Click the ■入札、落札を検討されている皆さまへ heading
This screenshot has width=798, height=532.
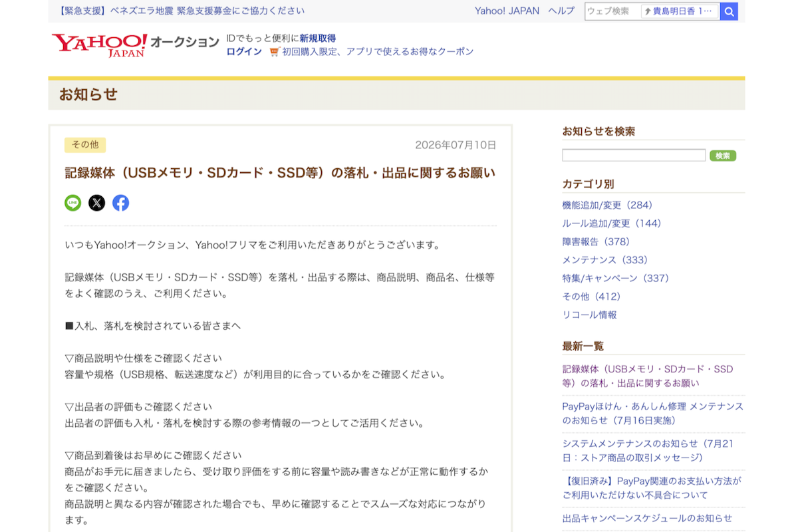pyautogui.click(x=152, y=326)
